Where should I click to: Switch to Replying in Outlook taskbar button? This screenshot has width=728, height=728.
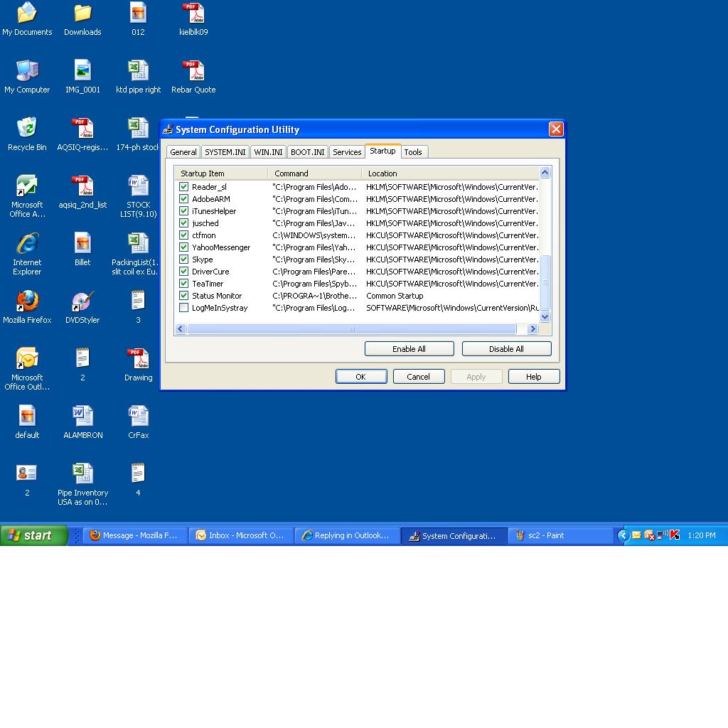click(347, 535)
